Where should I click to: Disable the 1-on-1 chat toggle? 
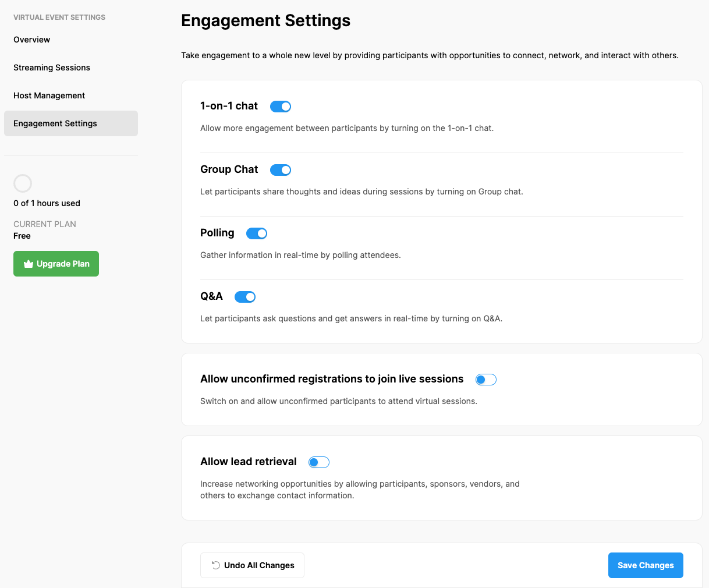pos(281,107)
